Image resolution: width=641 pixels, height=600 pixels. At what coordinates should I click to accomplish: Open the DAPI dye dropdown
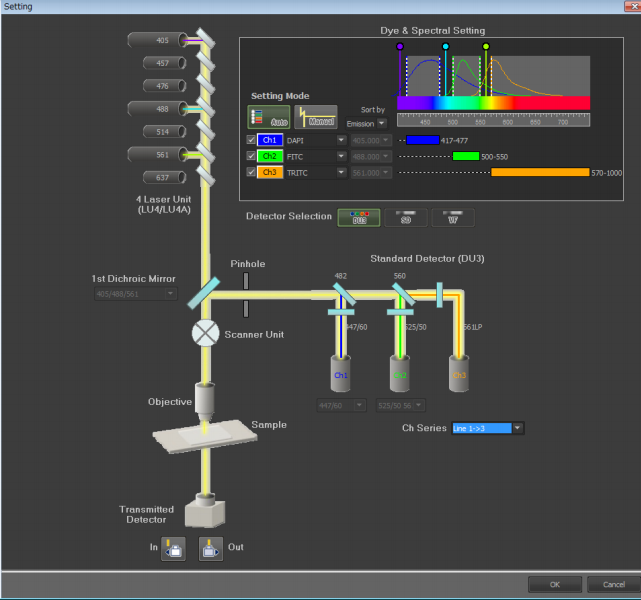tap(341, 140)
